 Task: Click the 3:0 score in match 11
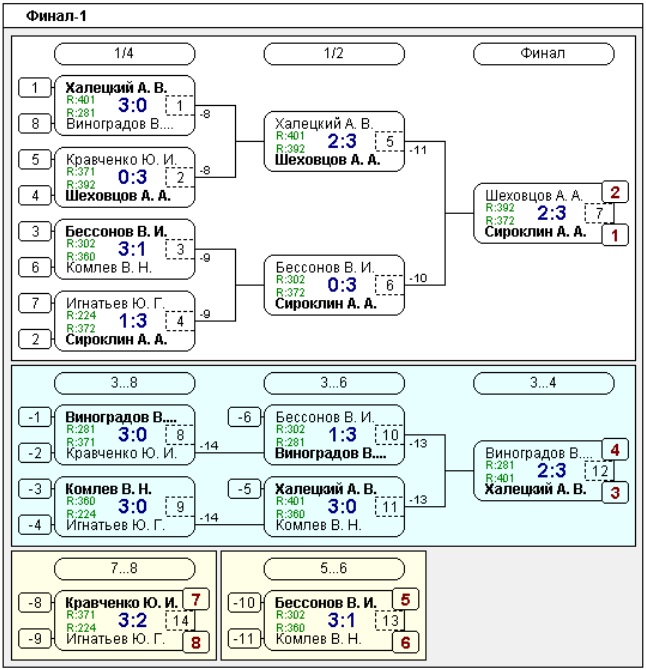342,506
